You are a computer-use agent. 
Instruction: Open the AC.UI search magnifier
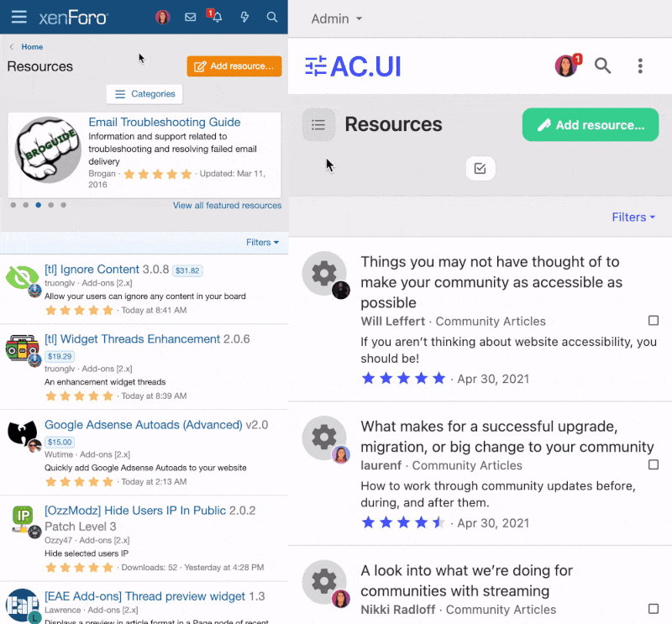point(602,66)
